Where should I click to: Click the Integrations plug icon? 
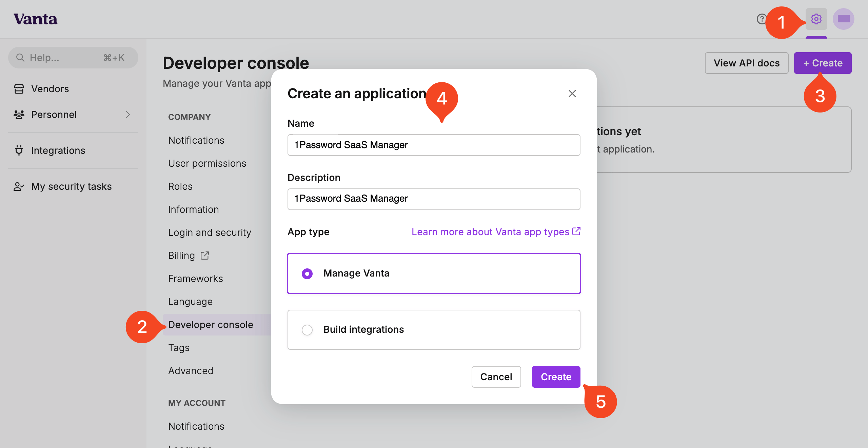(19, 150)
